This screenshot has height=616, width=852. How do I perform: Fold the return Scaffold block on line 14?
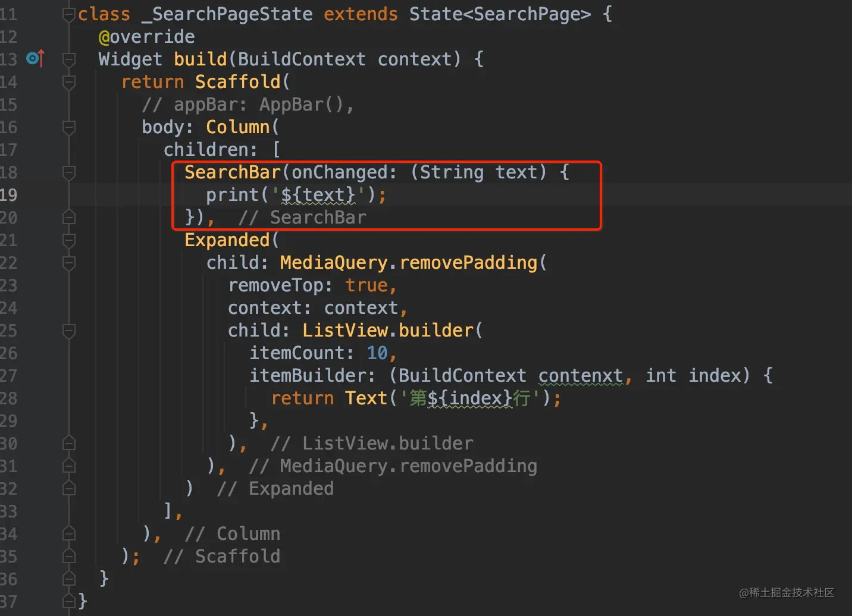pos(69,81)
